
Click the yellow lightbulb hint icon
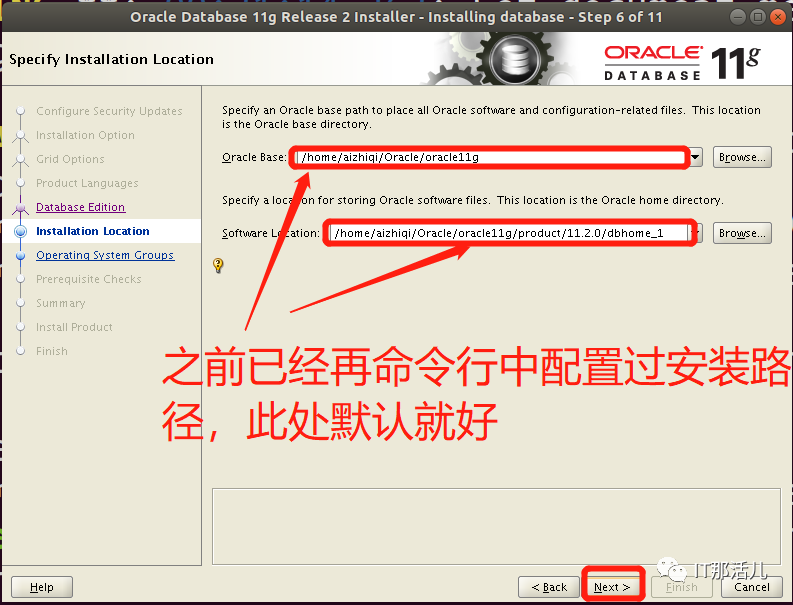click(x=218, y=265)
